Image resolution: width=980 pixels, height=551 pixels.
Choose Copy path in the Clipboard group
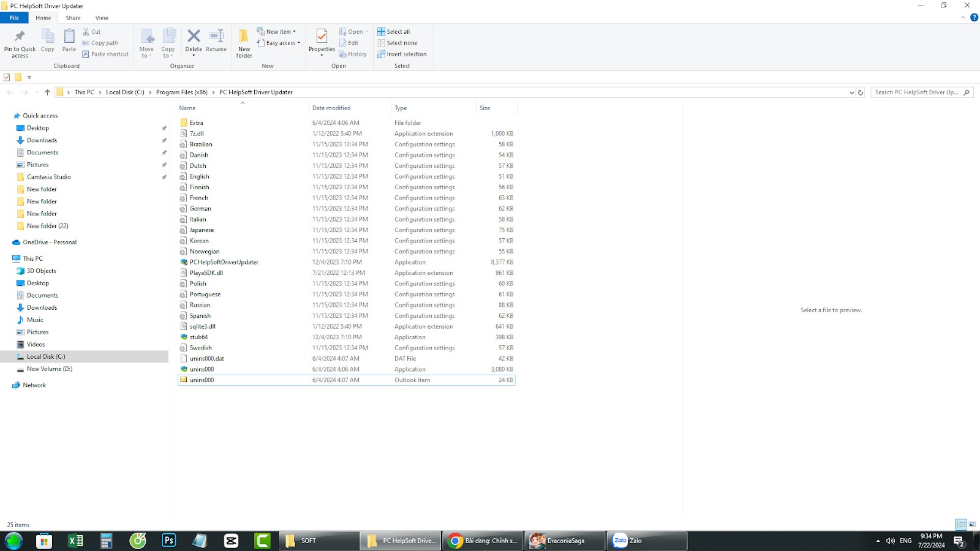[100, 43]
